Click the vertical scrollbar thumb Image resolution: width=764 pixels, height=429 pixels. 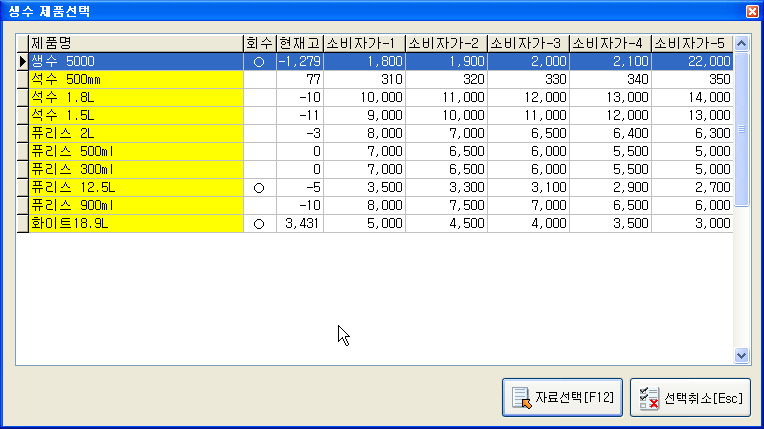click(x=742, y=130)
